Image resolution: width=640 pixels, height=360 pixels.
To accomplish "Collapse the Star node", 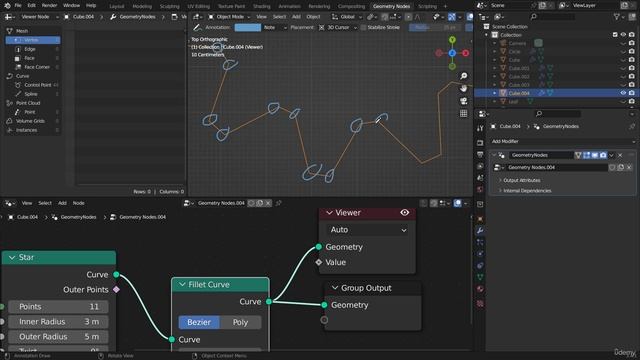I will click(12, 258).
